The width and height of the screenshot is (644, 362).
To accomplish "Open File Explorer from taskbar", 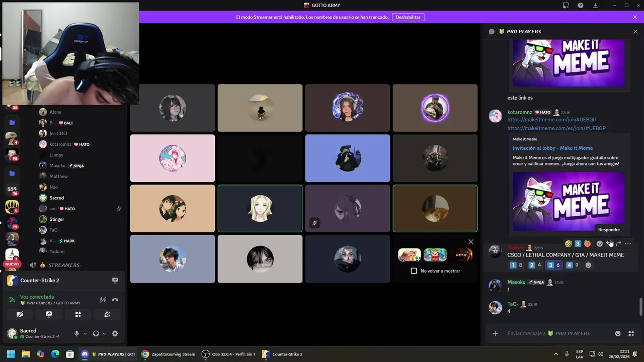I will [26, 354].
